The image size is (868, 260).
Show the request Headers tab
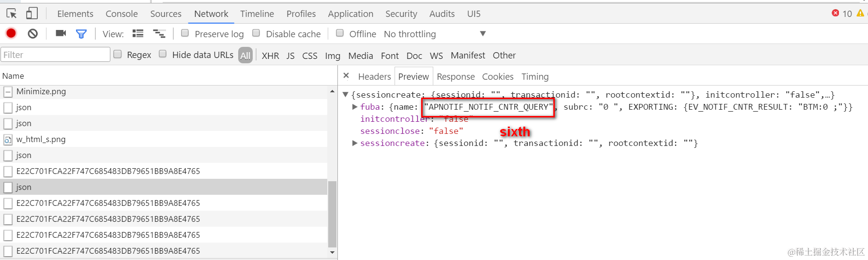click(374, 76)
